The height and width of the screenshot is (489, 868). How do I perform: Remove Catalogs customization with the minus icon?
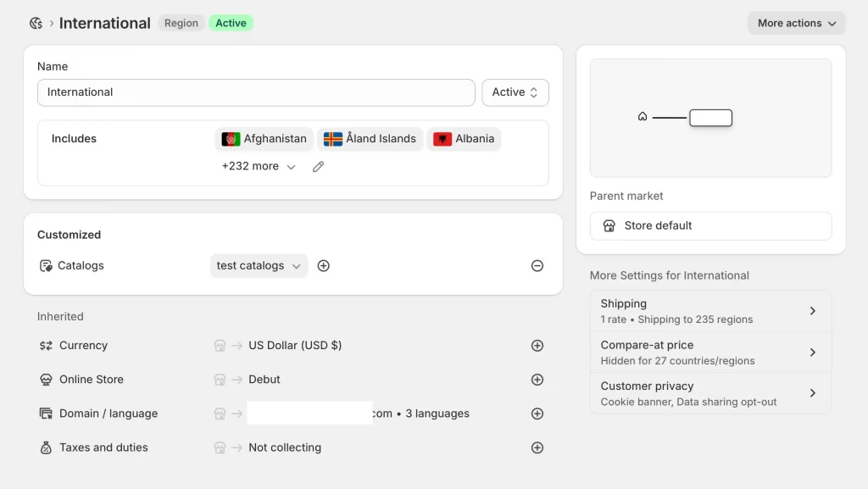coord(537,266)
